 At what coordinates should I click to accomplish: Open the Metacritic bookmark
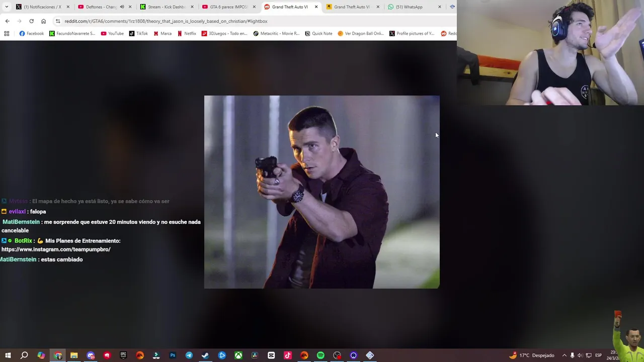[276, 34]
